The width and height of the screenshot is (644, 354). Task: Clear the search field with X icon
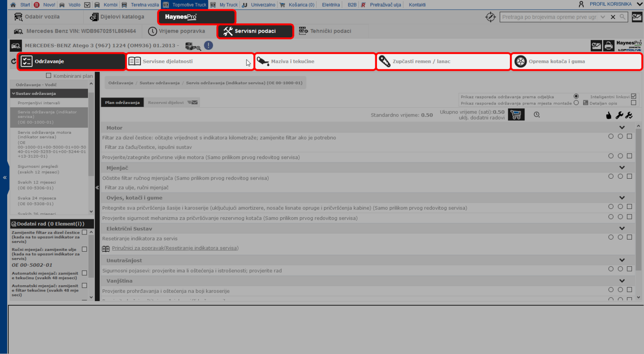click(613, 17)
